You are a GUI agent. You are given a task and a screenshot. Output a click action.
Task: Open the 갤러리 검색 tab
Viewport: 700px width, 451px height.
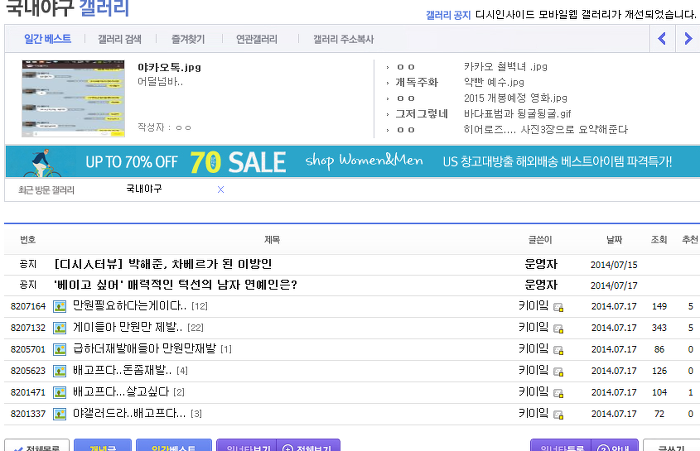pos(120,39)
